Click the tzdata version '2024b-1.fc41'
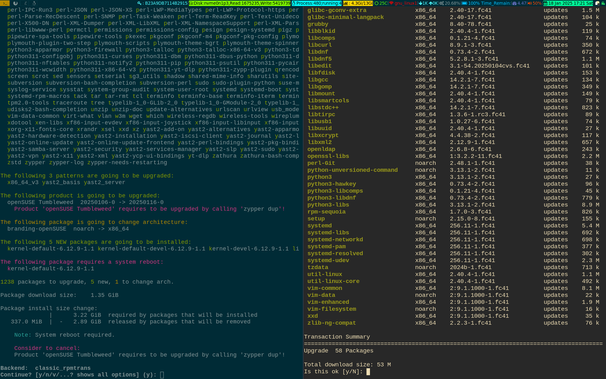This screenshot has height=379, width=606. [x=470, y=267]
